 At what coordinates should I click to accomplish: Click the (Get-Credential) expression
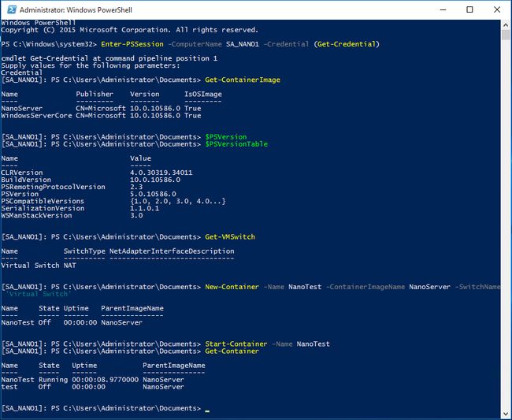(347, 44)
